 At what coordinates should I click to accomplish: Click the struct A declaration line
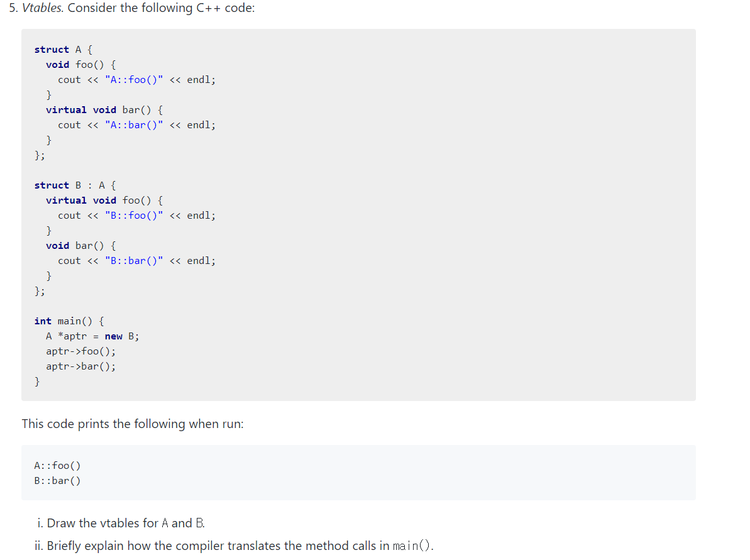(x=62, y=49)
